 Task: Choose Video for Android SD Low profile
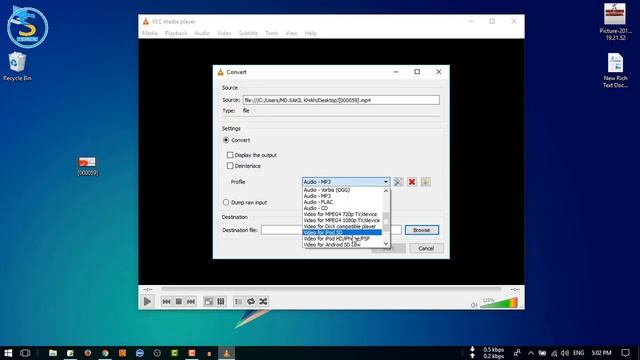[x=342, y=245]
